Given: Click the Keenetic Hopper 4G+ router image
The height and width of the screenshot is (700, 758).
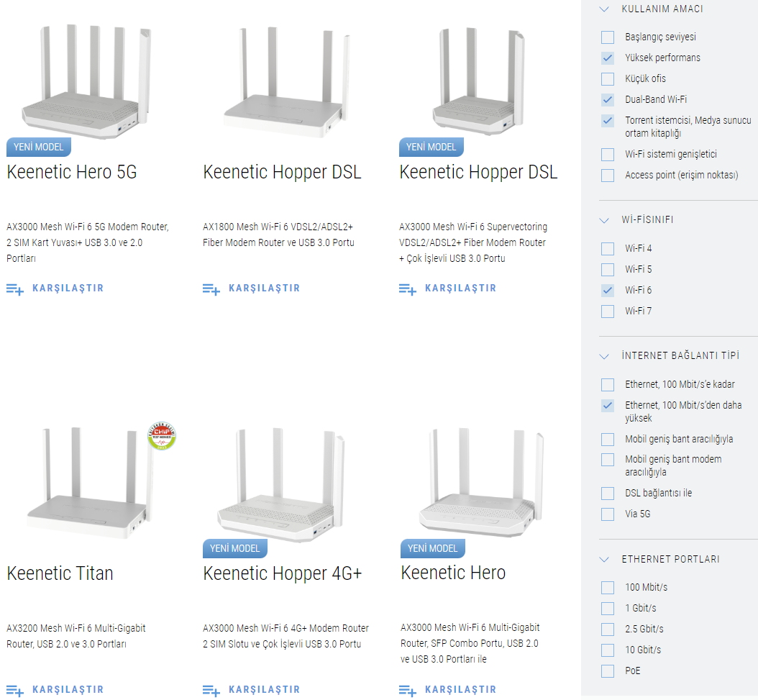Looking at the screenshot, I should pyautogui.click(x=281, y=483).
